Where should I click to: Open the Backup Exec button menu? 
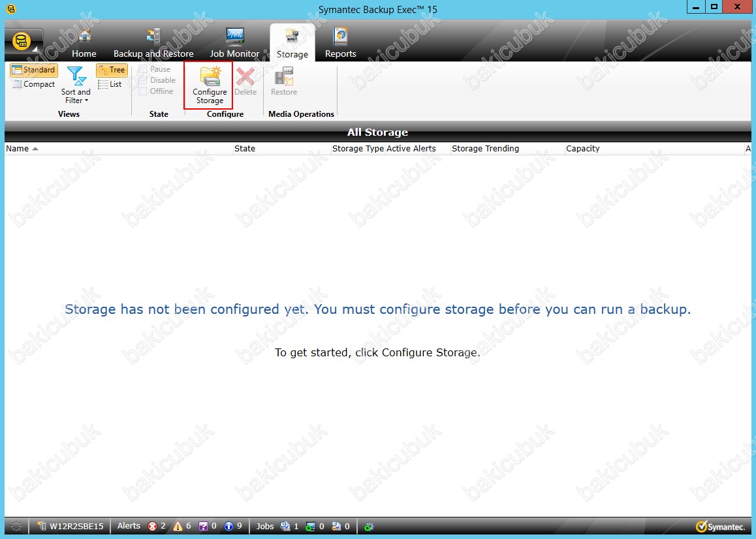[x=23, y=42]
